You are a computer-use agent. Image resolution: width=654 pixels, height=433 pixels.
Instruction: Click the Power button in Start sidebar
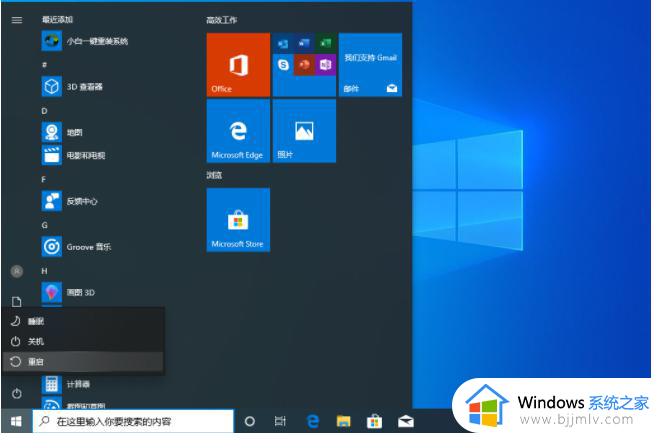(x=17, y=393)
